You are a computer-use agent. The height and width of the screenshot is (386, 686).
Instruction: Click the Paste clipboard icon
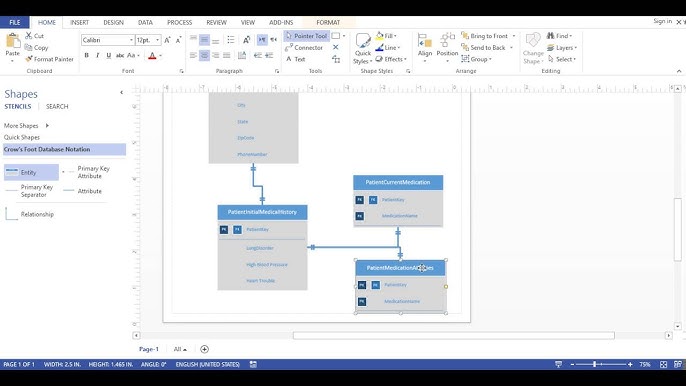click(x=13, y=41)
